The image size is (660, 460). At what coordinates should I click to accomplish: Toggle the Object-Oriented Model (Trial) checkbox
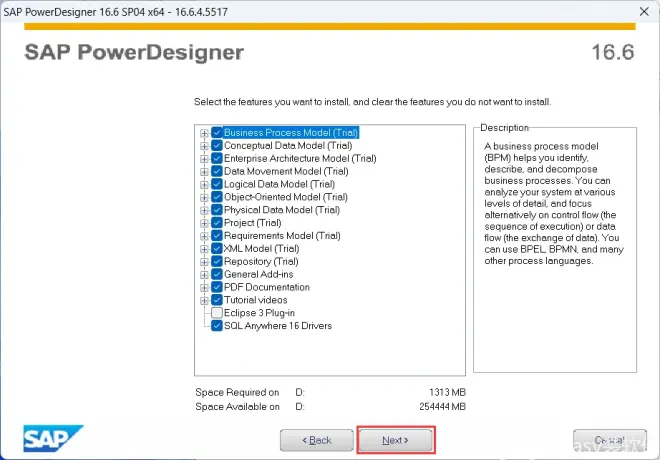[217, 197]
